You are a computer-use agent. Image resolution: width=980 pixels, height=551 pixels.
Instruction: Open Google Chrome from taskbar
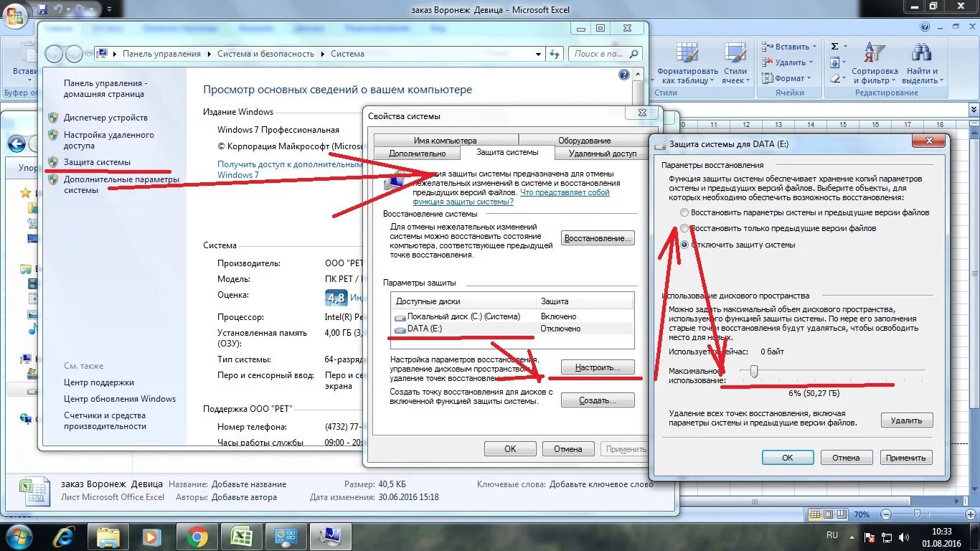pyautogui.click(x=197, y=536)
